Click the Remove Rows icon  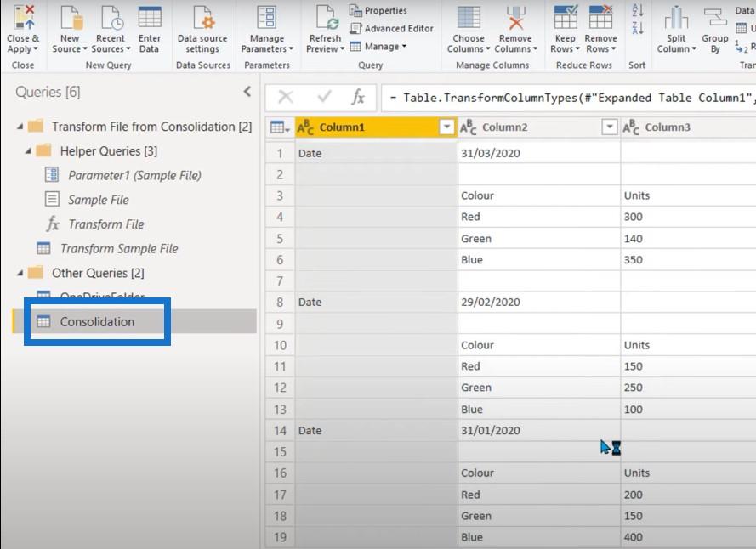[600, 17]
